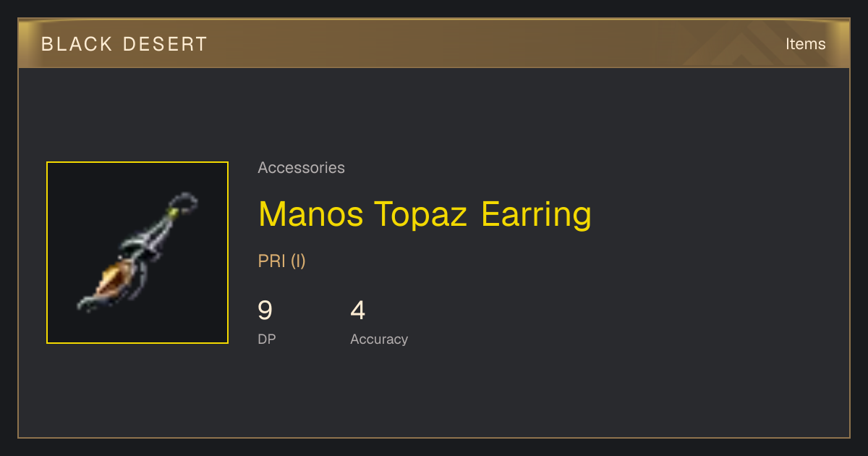The height and width of the screenshot is (456, 868).
Task: Click the Accuracy stat label
Action: [x=379, y=339]
